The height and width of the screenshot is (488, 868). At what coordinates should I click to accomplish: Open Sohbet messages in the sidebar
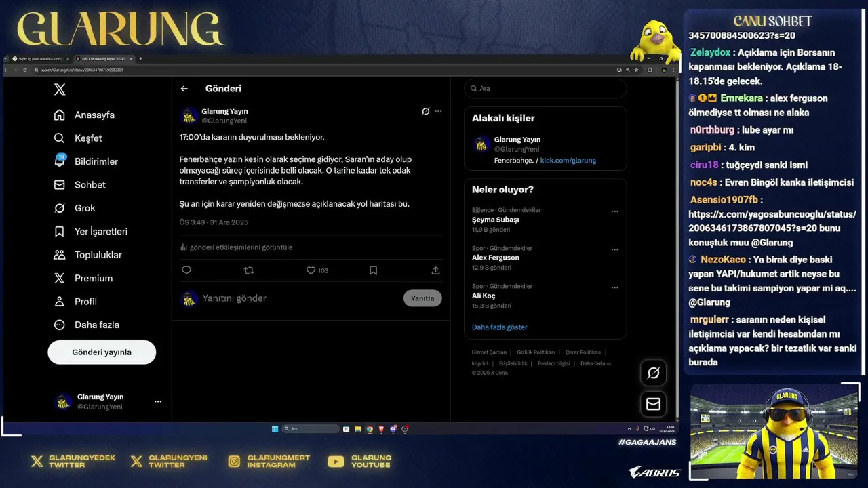(x=79, y=185)
